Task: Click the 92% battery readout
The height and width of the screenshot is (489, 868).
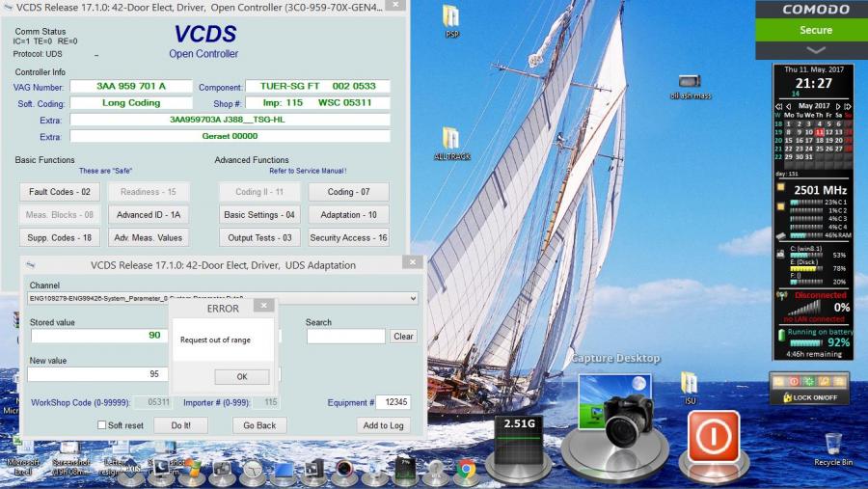Action: [x=839, y=342]
